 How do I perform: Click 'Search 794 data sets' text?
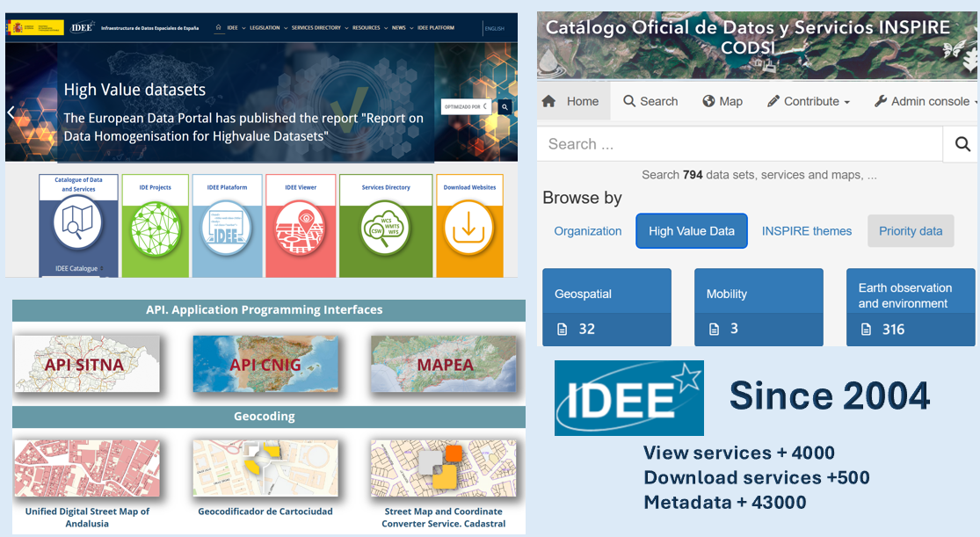(x=759, y=175)
